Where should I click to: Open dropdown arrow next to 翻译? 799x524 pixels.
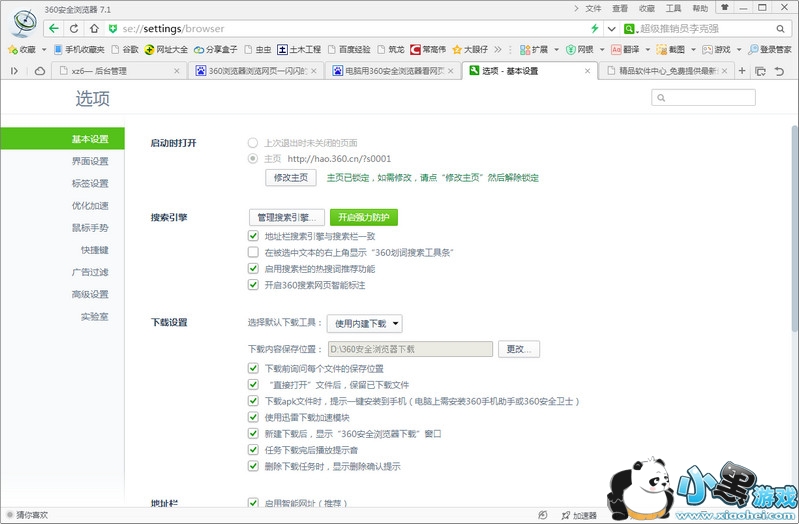pos(648,49)
